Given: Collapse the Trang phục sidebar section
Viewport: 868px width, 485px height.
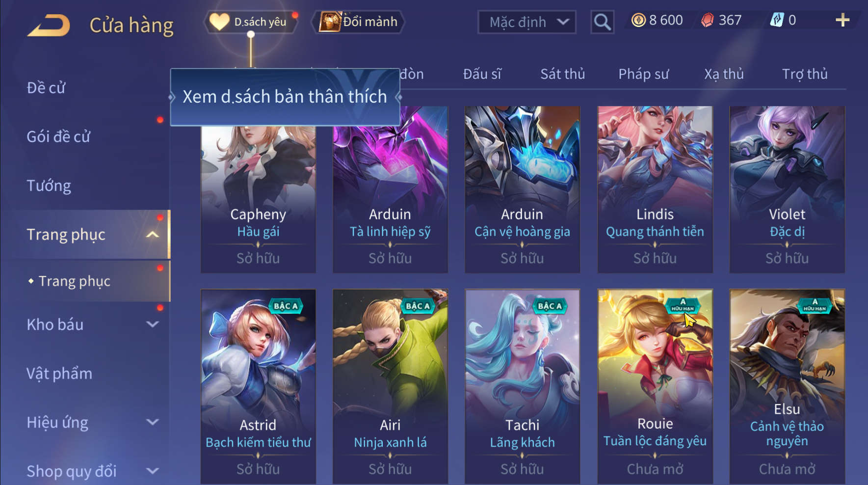Looking at the screenshot, I should pyautogui.click(x=153, y=235).
